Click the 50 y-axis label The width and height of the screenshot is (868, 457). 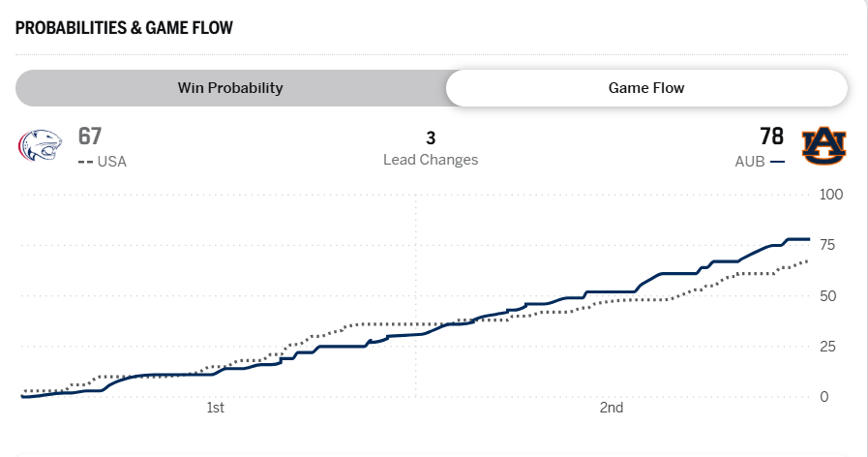click(x=828, y=296)
